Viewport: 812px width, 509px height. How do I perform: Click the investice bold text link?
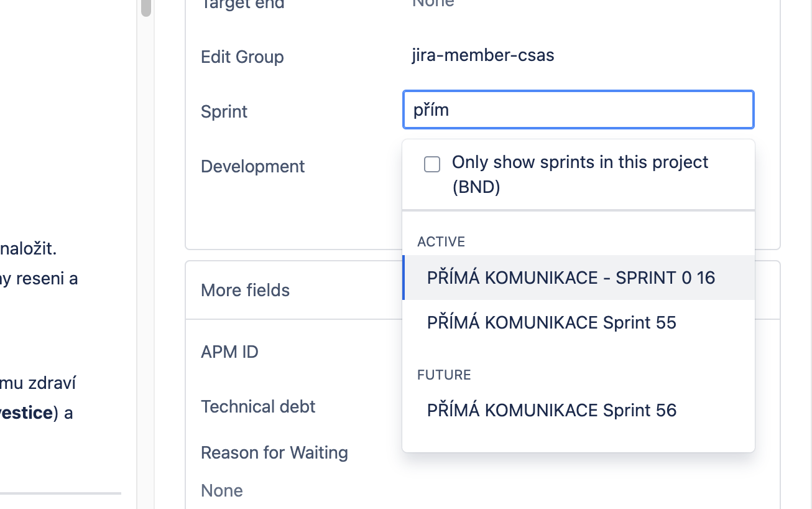click(24, 413)
